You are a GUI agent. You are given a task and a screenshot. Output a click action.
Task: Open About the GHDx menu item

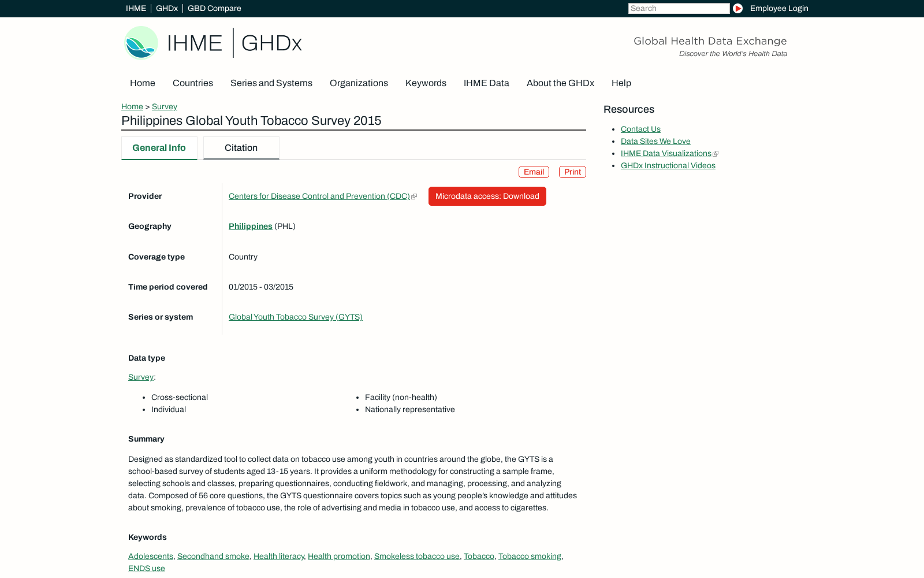560,83
